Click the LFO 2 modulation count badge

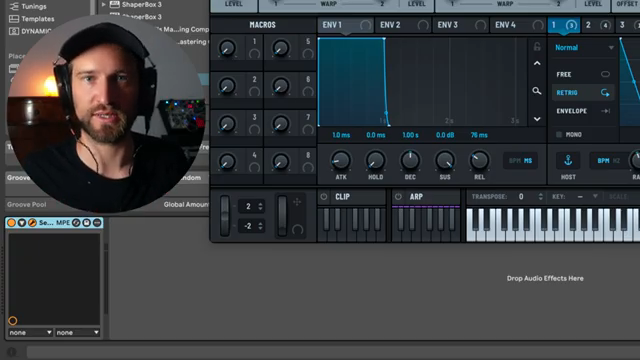click(605, 25)
